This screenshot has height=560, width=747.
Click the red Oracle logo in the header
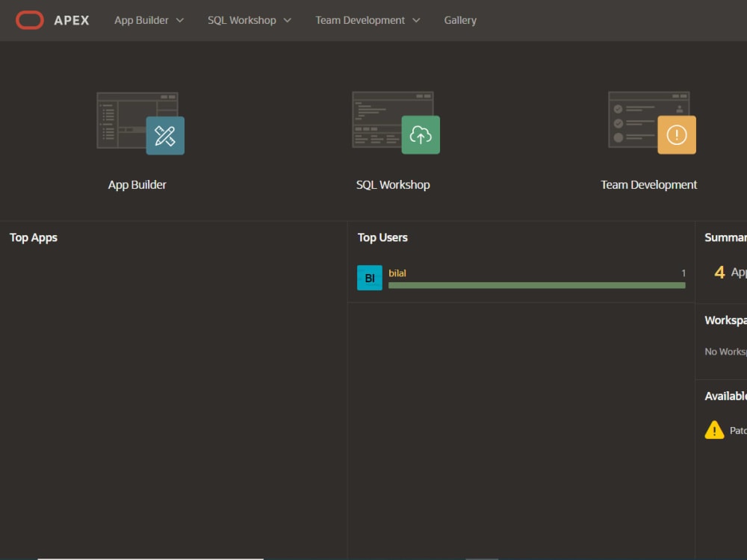(30, 20)
